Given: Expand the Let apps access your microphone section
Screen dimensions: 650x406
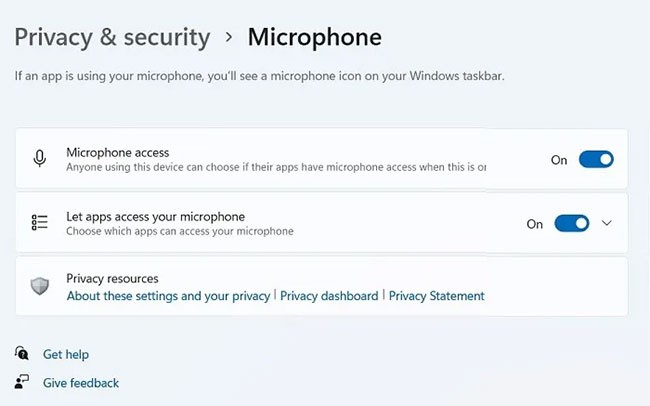Looking at the screenshot, I should [607, 223].
